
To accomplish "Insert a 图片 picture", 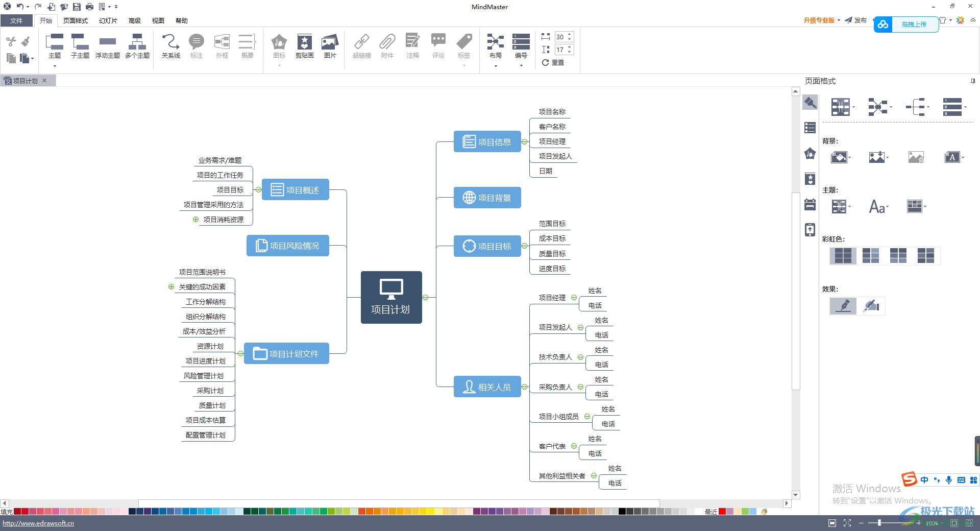I will [x=330, y=46].
